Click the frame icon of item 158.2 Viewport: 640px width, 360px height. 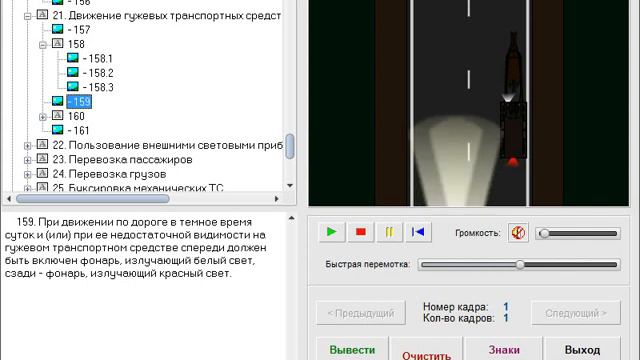pos(73,72)
